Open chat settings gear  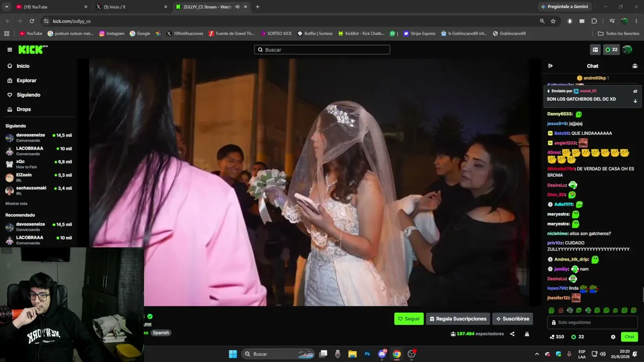pos(613,337)
